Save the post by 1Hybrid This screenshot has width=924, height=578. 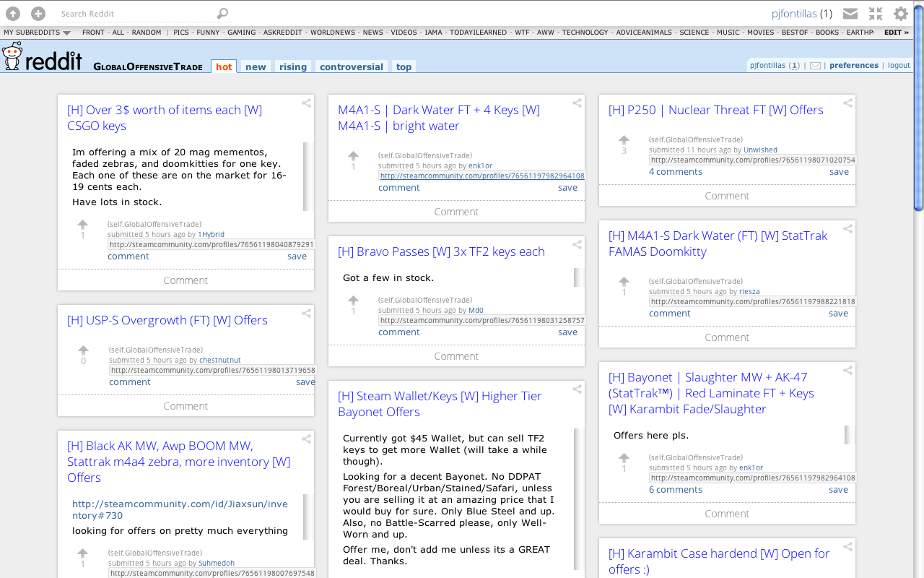point(297,256)
